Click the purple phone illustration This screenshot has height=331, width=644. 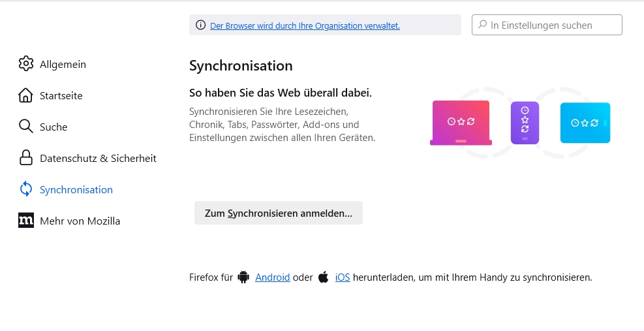click(525, 122)
